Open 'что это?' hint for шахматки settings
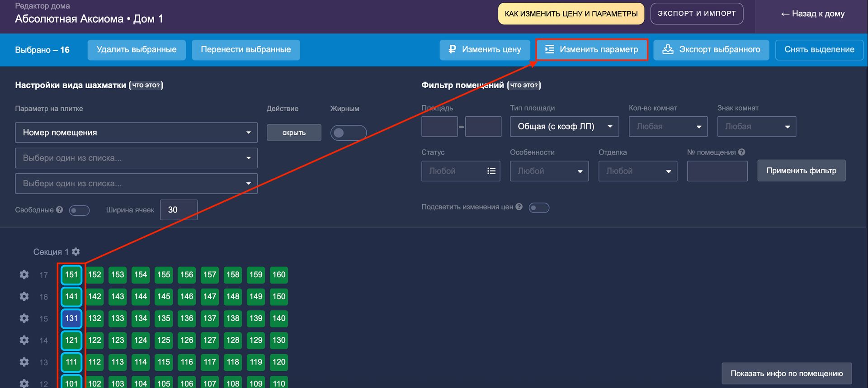 click(146, 85)
